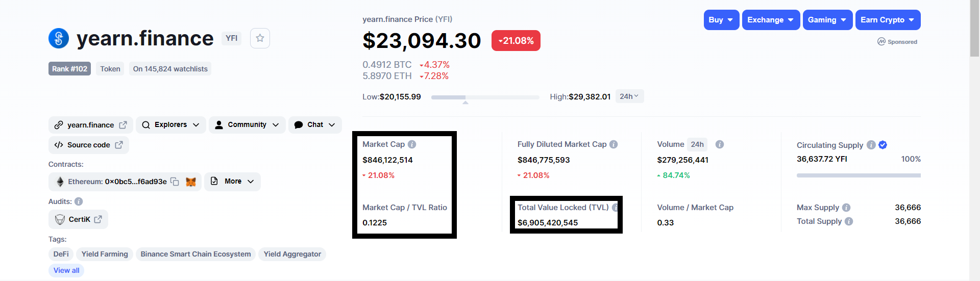Open Market Cap info tooltip icon
This screenshot has height=281, width=980.
click(x=412, y=144)
